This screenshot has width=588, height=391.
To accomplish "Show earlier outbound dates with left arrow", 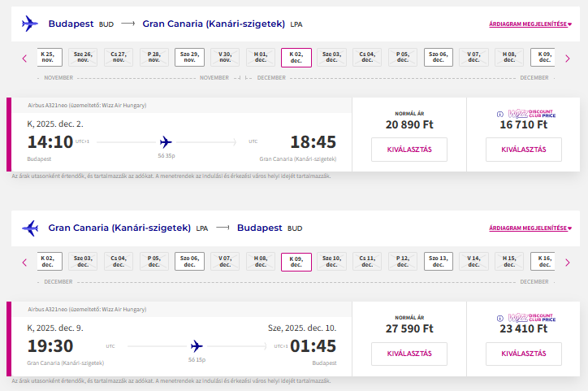I will [24, 59].
